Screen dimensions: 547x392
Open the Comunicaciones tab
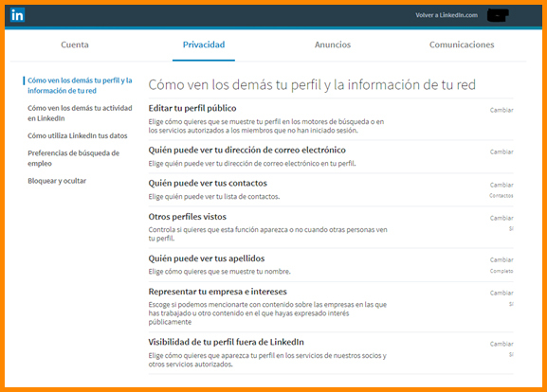coord(462,45)
